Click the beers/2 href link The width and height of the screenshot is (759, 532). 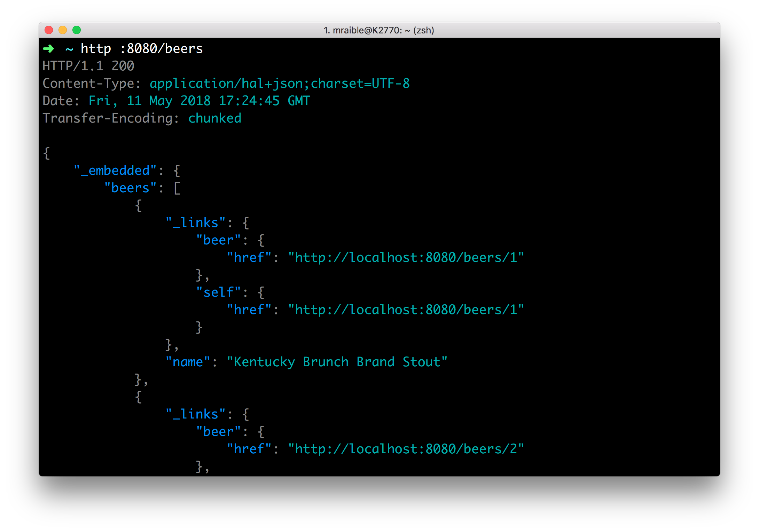coord(406,449)
